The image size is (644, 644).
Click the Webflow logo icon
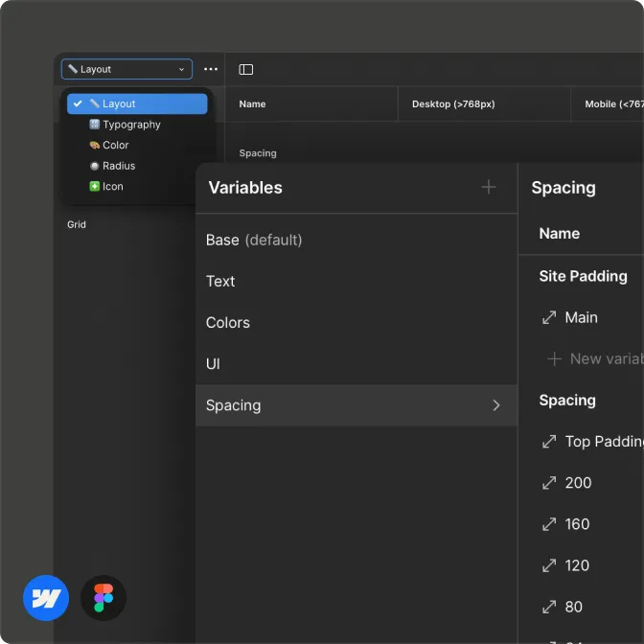(x=46, y=599)
